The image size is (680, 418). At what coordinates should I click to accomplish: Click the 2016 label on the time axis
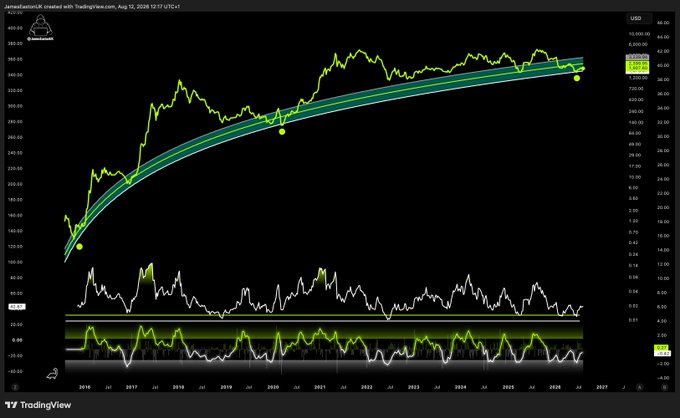click(x=85, y=387)
